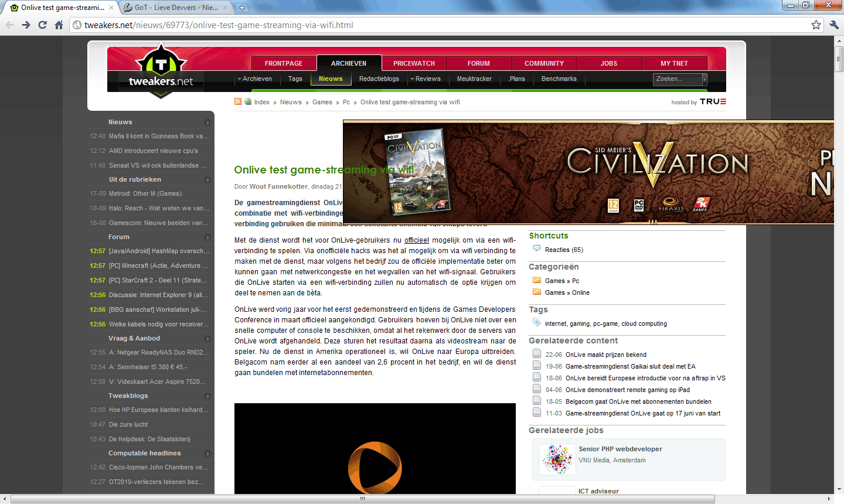Click the vertical scrollbar thumb
Image resolution: width=844 pixels, height=504 pixels.
[x=839, y=59]
